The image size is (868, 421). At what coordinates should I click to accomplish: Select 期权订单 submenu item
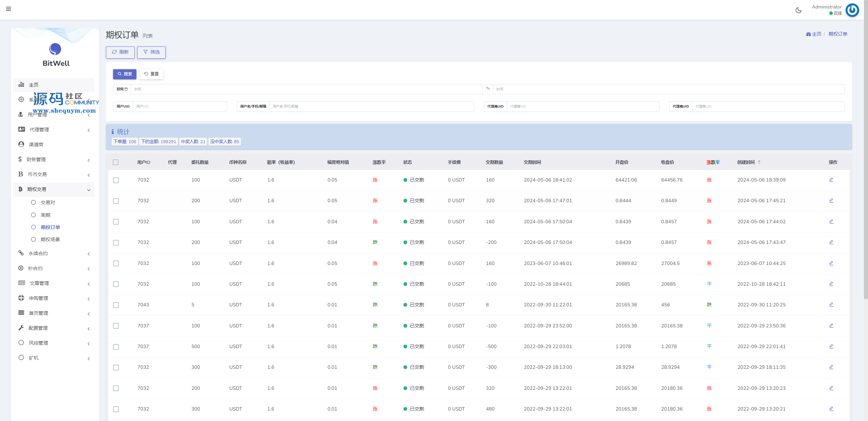(x=50, y=227)
